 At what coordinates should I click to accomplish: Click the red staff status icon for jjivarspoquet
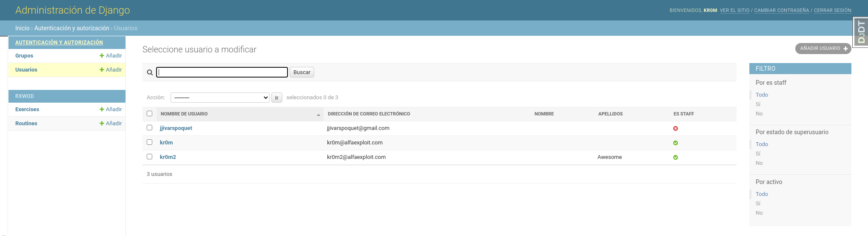[x=675, y=129]
